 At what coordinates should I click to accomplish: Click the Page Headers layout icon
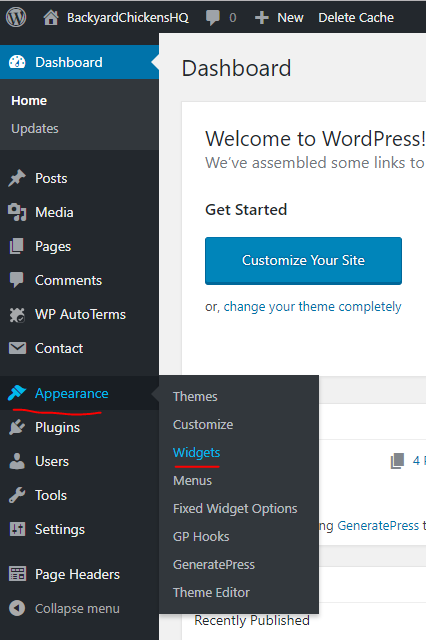[17, 574]
